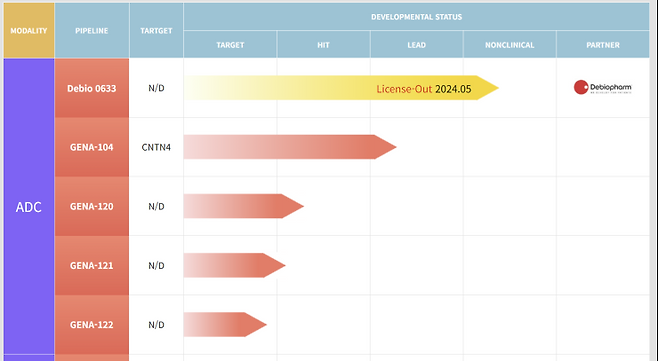Select the MODALITY column header

[29, 31]
